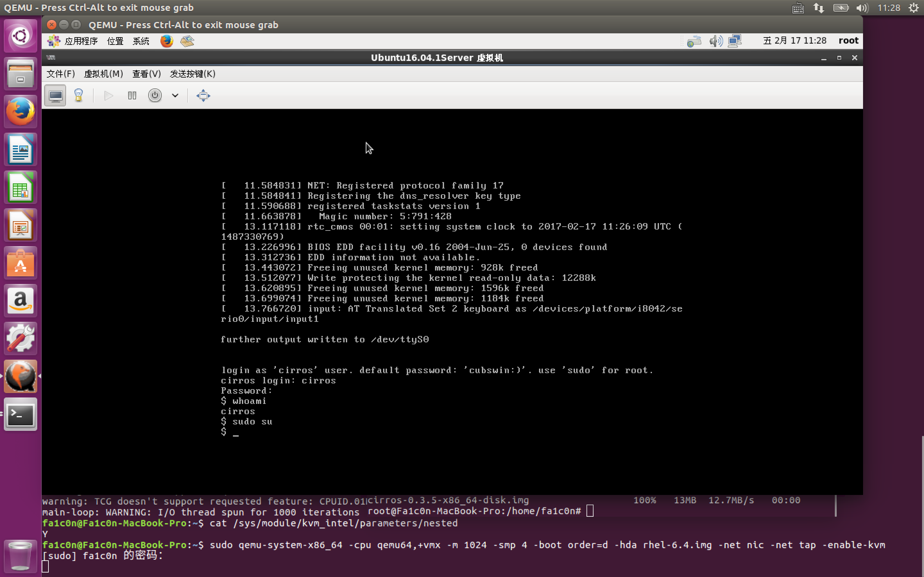
Task: Click the guest panel volume icon
Action: point(716,41)
